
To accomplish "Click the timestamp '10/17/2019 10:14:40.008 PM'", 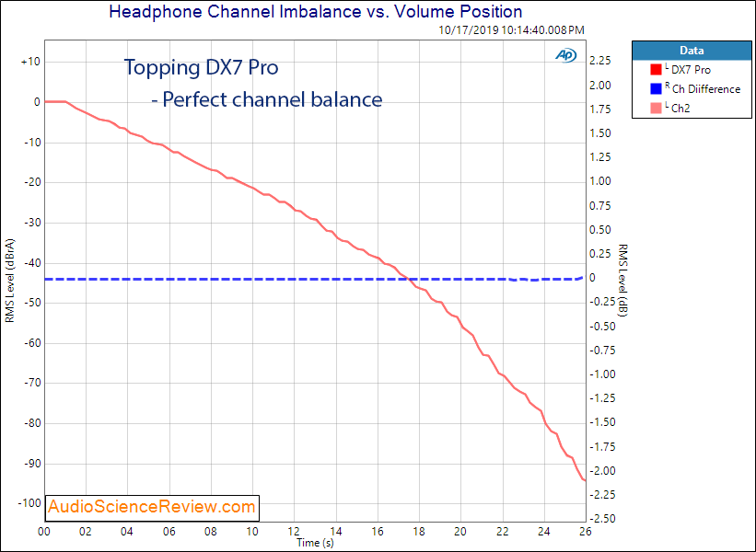I will (511, 29).
